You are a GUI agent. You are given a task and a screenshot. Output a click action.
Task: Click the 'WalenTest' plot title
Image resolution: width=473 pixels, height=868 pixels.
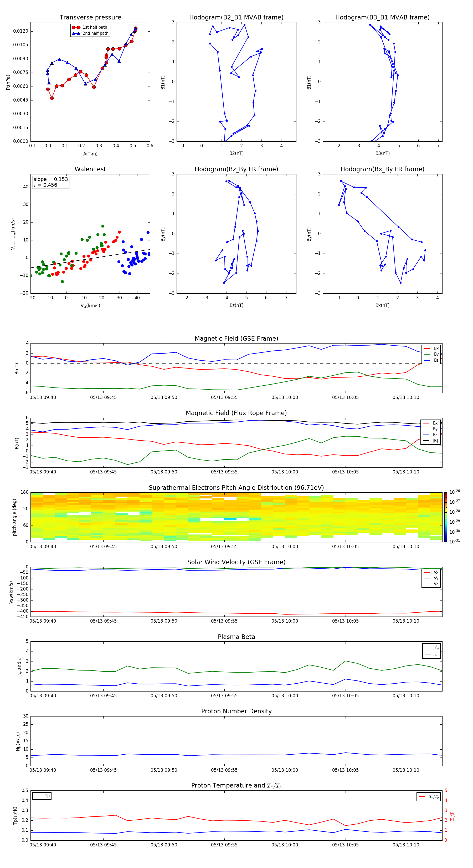click(x=90, y=169)
